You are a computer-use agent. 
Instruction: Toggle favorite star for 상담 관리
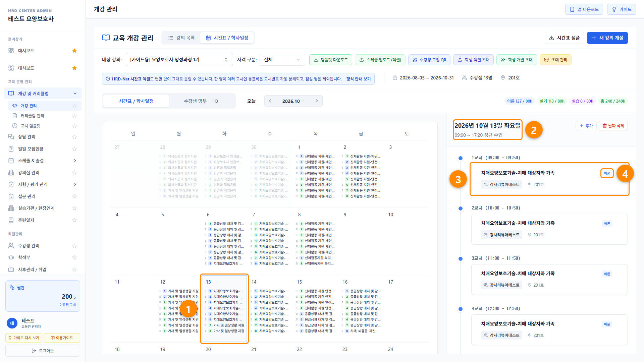coord(74,137)
